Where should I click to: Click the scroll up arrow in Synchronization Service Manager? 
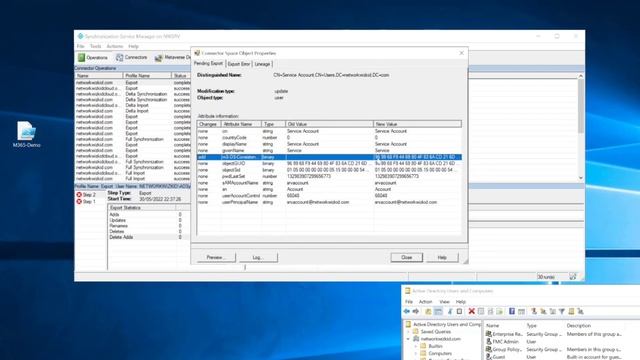tap(580, 76)
